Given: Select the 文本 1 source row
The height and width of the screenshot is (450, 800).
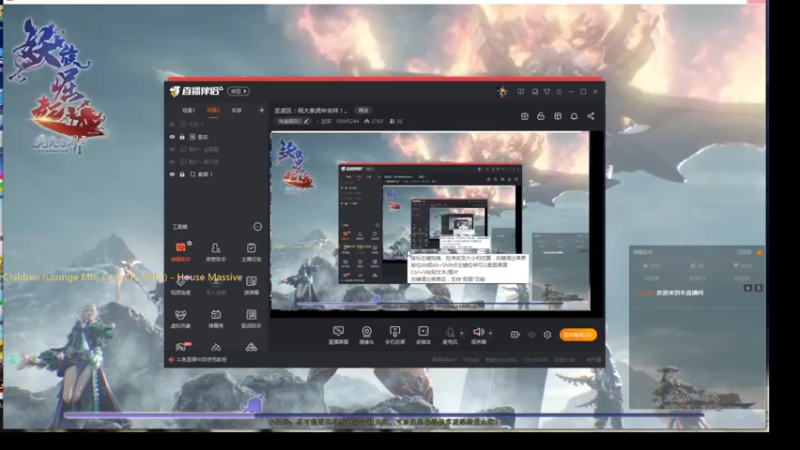Looking at the screenshot, I should pyautogui.click(x=217, y=124).
